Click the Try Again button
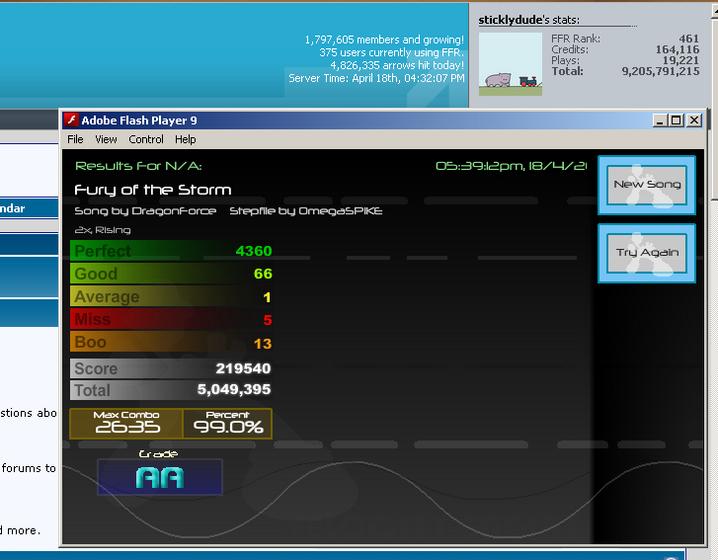This screenshot has height=560, width=718. 647,253
